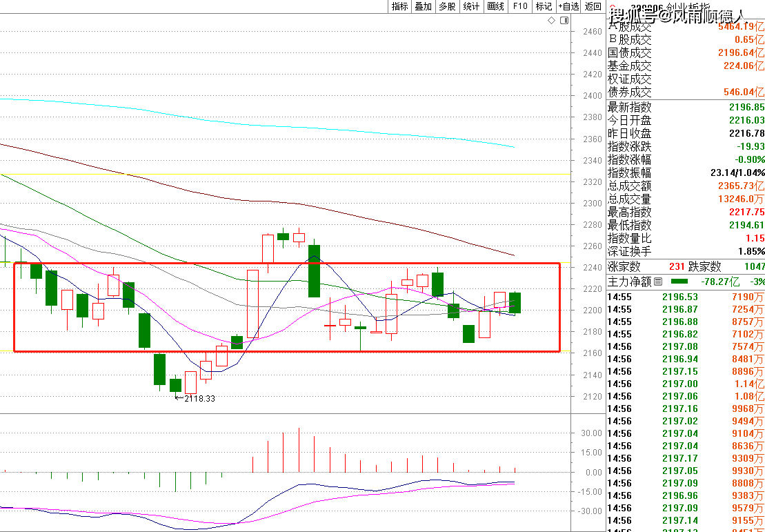Open the 统计 statistics tool
Screen dimensions: 765x532
[x=471, y=6]
